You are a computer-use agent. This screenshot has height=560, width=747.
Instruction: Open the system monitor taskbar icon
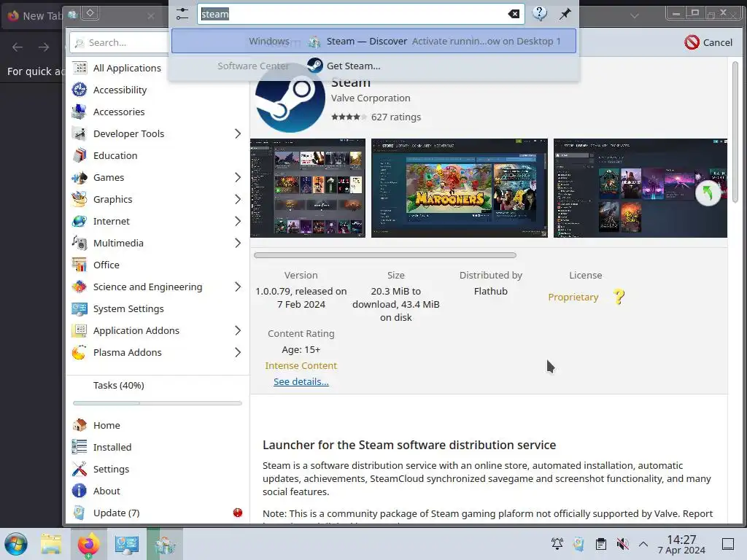(x=127, y=544)
